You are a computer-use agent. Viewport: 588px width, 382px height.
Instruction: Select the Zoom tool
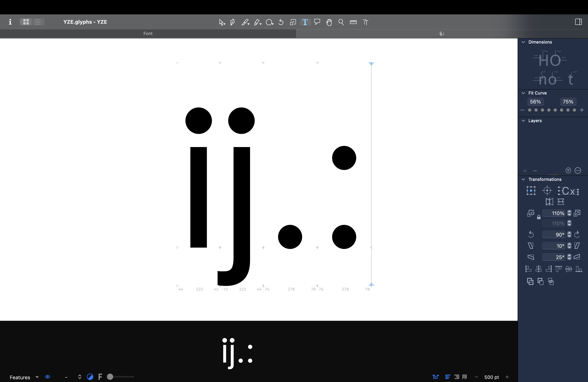coord(341,22)
